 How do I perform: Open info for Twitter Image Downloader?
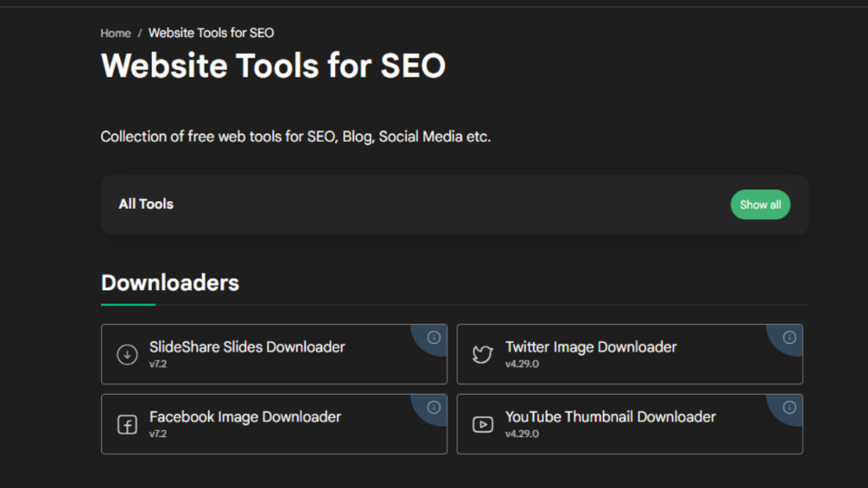coord(789,338)
